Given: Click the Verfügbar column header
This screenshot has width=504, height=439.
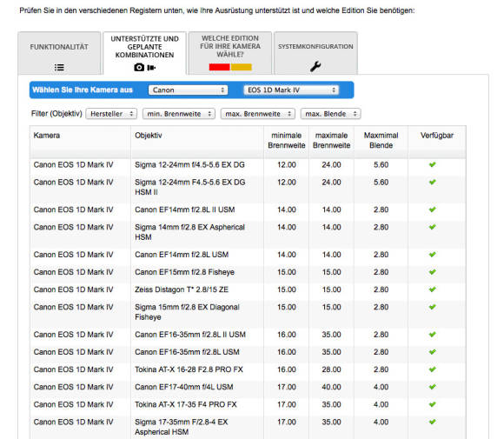Looking at the screenshot, I should pyautogui.click(x=437, y=136).
